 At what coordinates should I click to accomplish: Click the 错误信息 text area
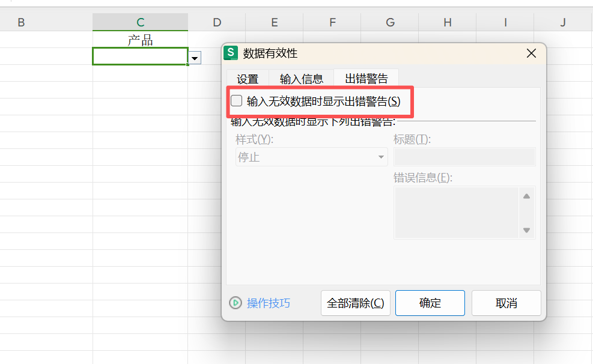(x=457, y=212)
